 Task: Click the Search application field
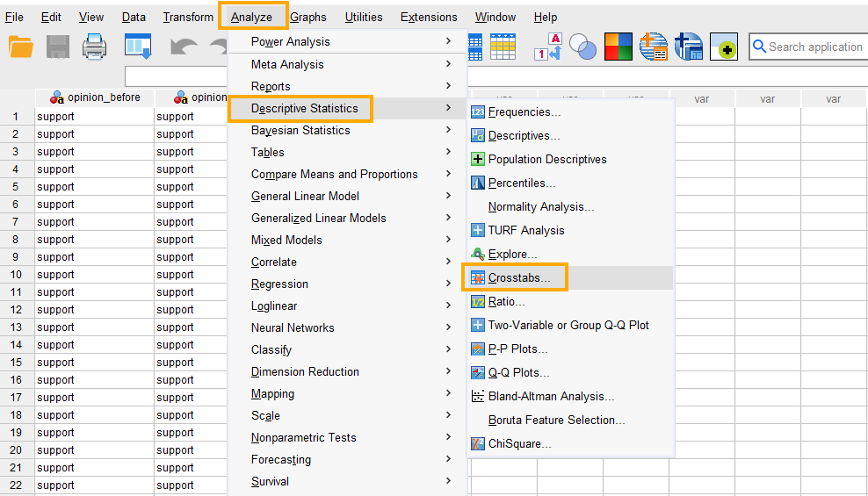point(809,47)
